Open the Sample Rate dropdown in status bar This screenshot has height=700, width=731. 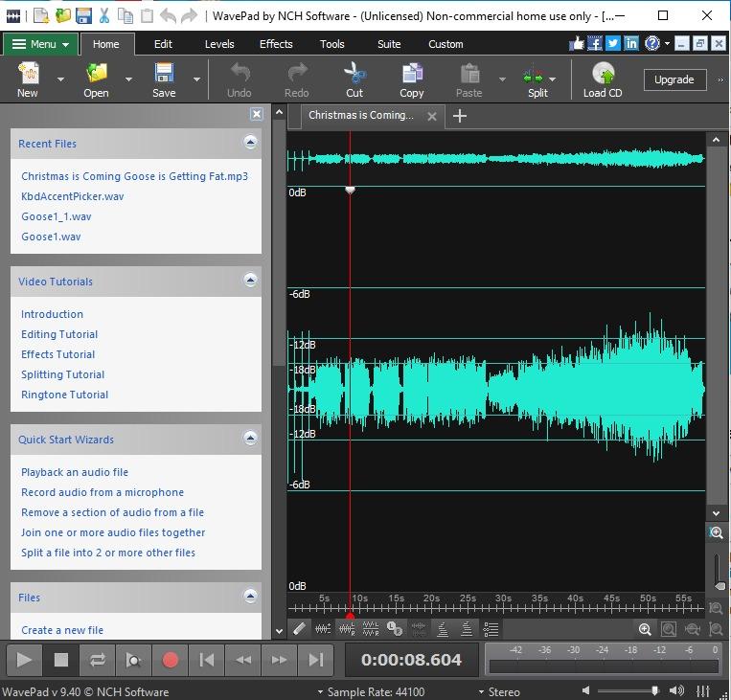click(371, 691)
